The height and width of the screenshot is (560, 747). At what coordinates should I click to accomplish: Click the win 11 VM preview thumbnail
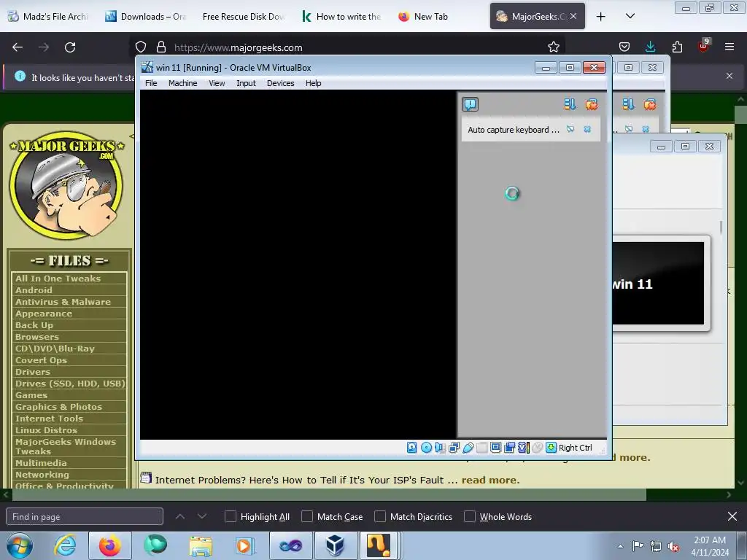(658, 284)
